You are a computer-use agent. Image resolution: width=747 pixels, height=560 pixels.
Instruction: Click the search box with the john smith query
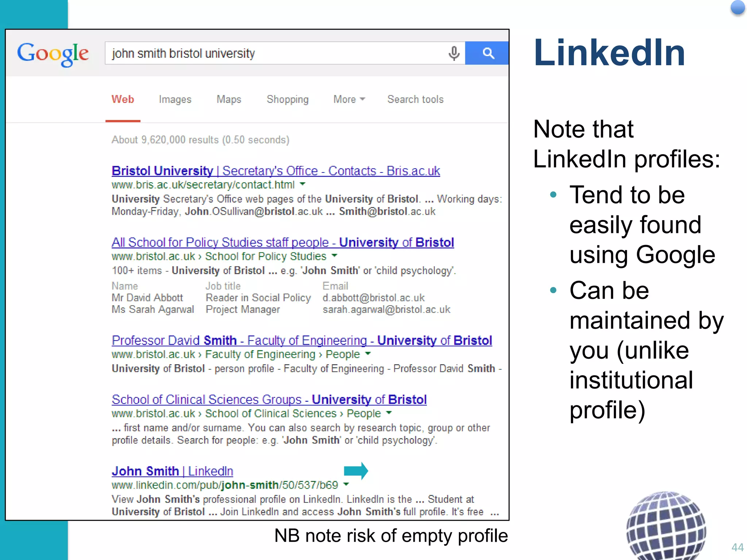point(285,53)
